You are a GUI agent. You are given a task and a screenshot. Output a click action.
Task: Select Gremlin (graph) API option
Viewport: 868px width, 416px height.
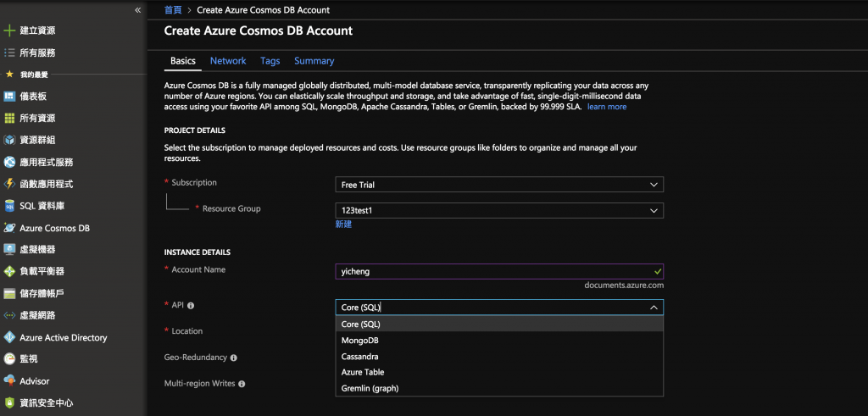[370, 388]
